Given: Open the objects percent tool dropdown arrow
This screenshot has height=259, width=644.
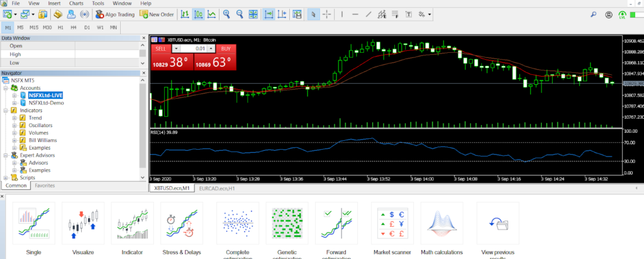Looking at the screenshot, I should pyautogui.click(x=430, y=14).
